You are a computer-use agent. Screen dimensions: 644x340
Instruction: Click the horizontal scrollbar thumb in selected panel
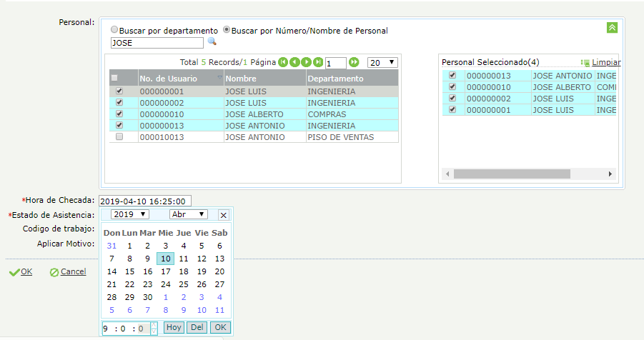click(x=512, y=174)
